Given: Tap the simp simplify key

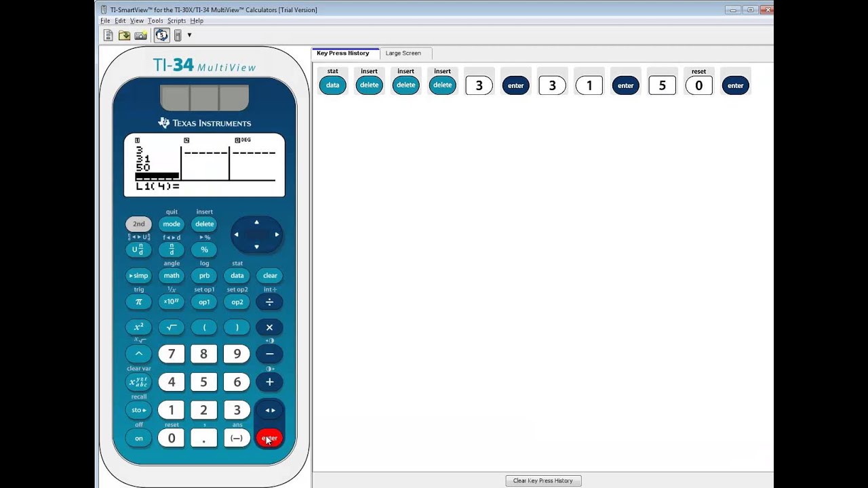Looking at the screenshot, I should pyautogui.click(x=138, y=275).
